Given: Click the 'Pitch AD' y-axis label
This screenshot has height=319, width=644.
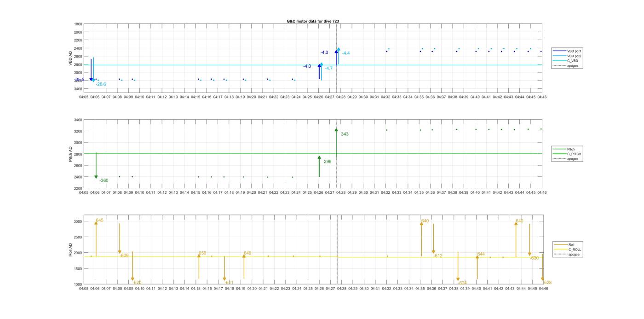Looking at the screenshot, I should coord(71,154).
